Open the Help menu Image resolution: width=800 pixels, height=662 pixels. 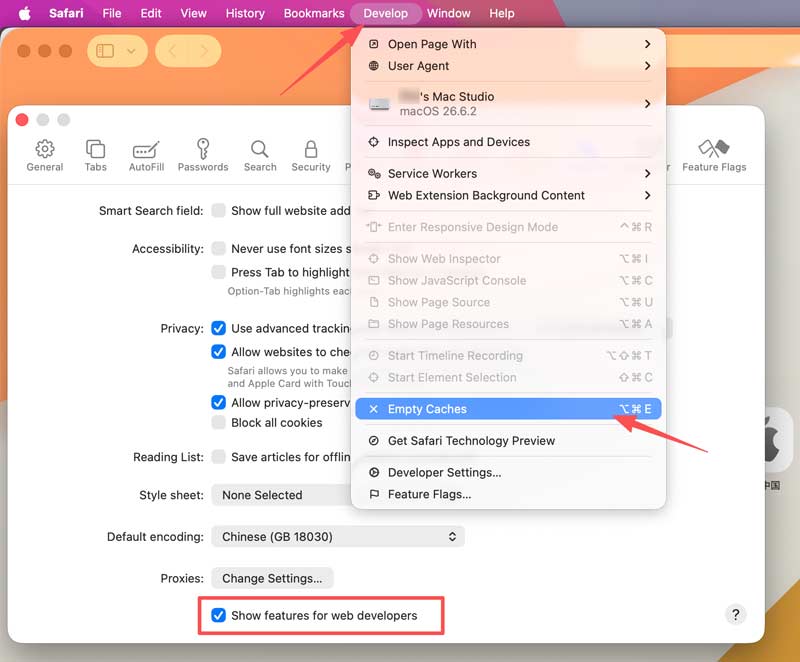point(502,13)
